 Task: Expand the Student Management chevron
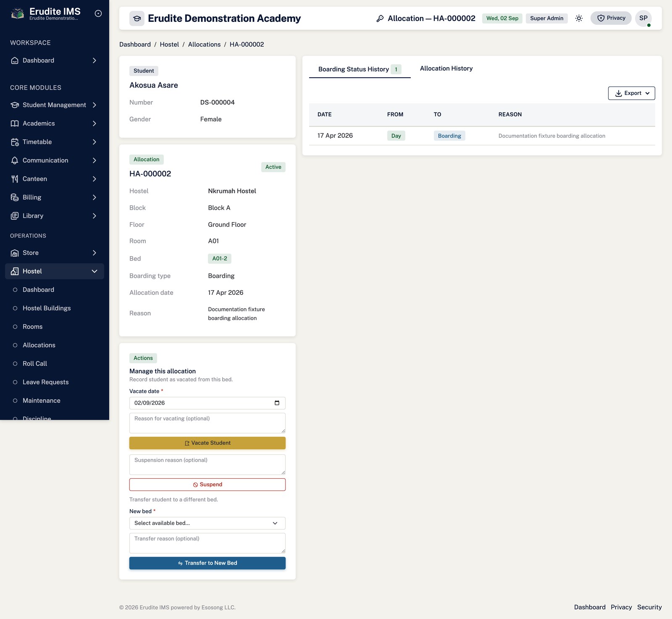point(94,105)
